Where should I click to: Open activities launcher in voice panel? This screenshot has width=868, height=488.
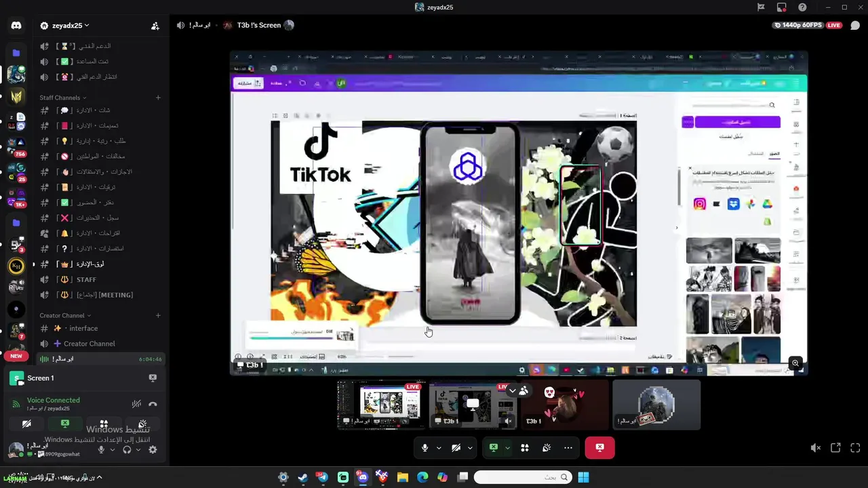pyautogui.click(x=104, y=424)
